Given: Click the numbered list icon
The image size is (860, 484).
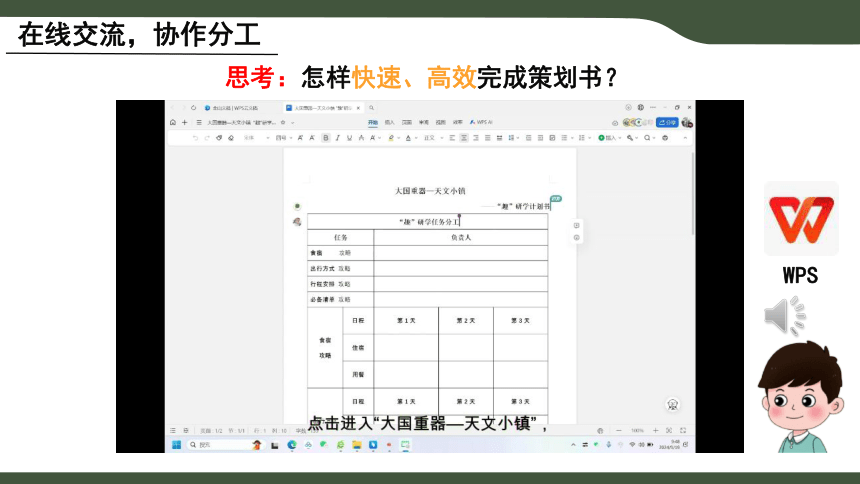Looking at the screenshot, I should click(584, 138).
